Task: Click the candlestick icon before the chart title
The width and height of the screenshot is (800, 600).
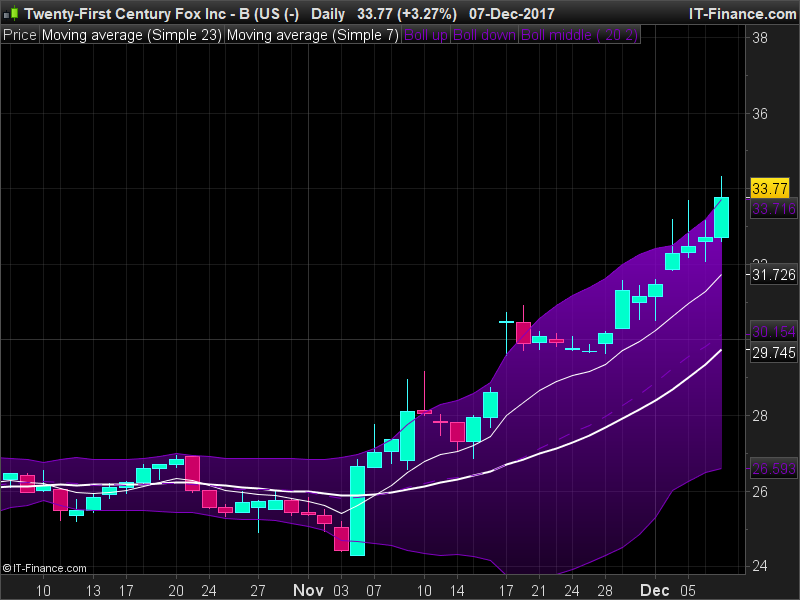Action: 11,13
